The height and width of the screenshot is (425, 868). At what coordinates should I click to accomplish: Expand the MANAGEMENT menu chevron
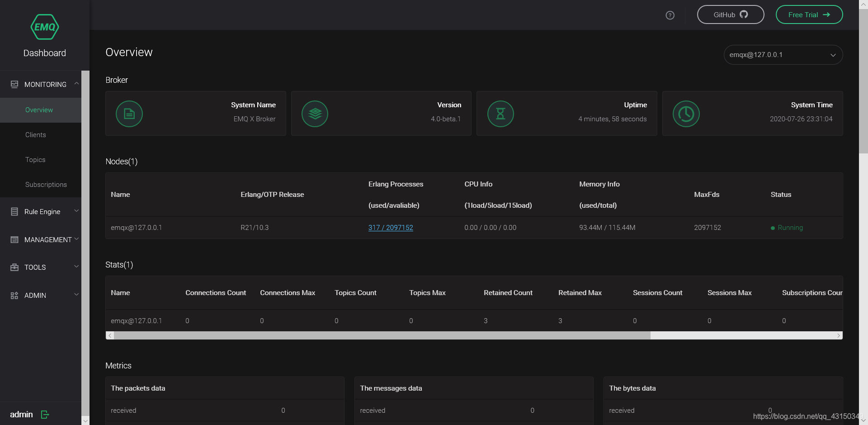(76, 239)
